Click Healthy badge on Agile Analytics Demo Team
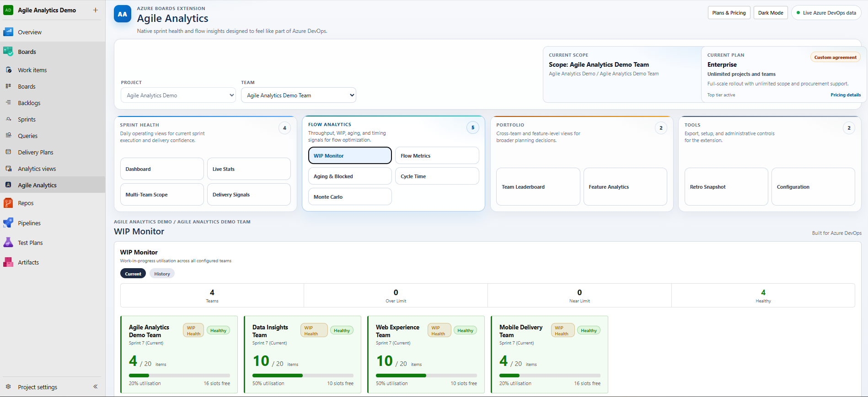This screenshot has width=868, height=397. point(218,330)
